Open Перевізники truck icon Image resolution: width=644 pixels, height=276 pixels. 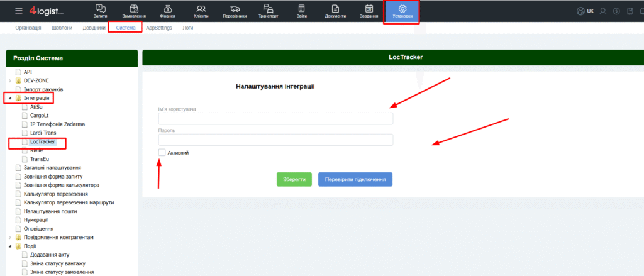pos(235,8)
